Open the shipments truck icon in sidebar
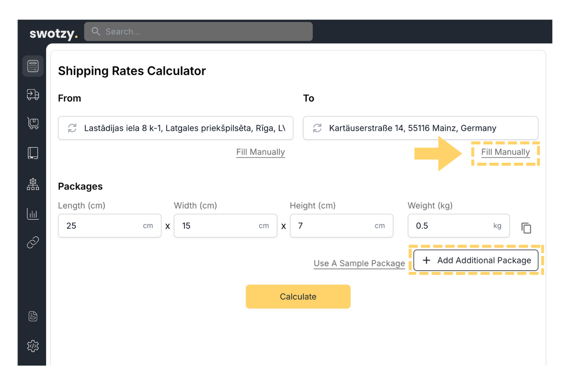The height and width of the screenshot is (392, 574). point(33,95)
